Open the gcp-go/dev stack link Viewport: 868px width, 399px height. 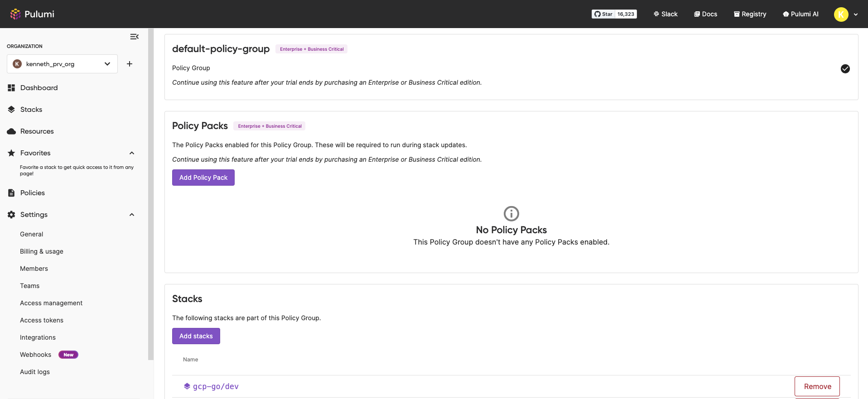(x=216, y=386)
